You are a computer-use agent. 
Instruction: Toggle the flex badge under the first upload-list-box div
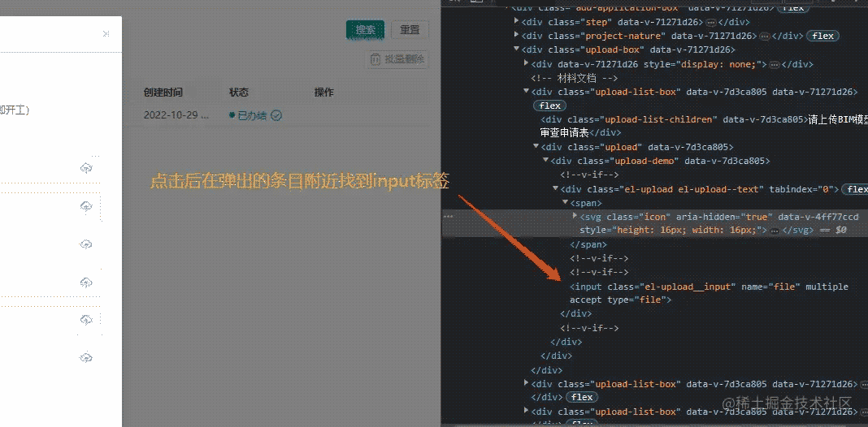[549, 106]
